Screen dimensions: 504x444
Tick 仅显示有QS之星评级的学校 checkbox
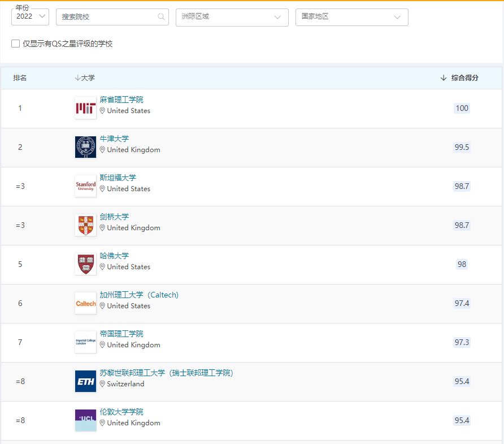(x=15, y=44)
